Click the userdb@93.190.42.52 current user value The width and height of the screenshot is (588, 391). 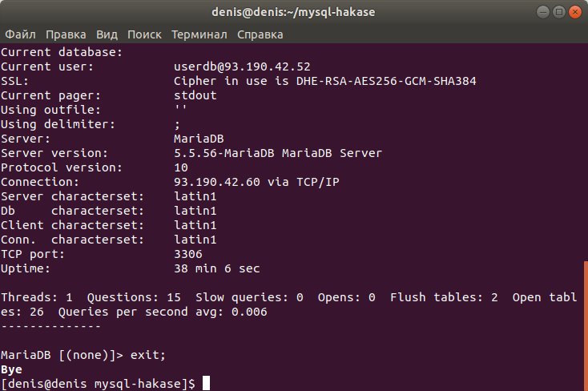point(242,67)
